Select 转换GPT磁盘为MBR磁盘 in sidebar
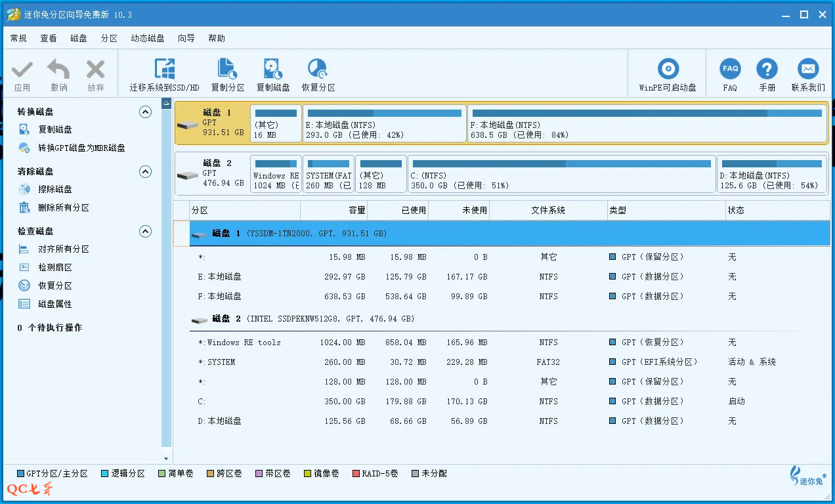 [x=81, y=148]
